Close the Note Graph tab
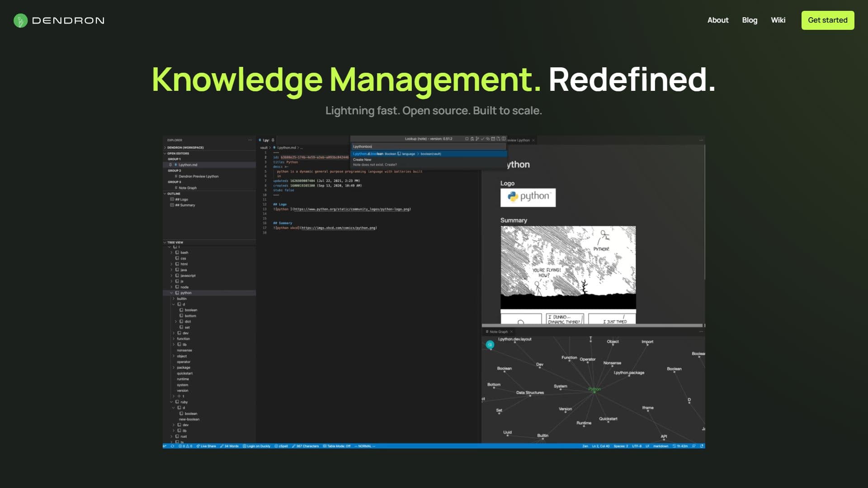Image resolution: width=868 pixels, height=488 pixels. coord(512,332)
